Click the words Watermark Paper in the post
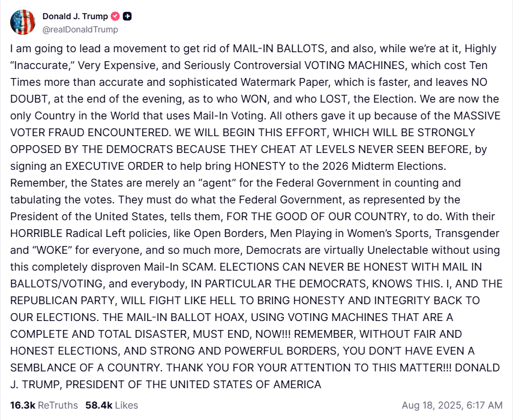Viewport: 513px width, 420px height. tap(284, 82)
